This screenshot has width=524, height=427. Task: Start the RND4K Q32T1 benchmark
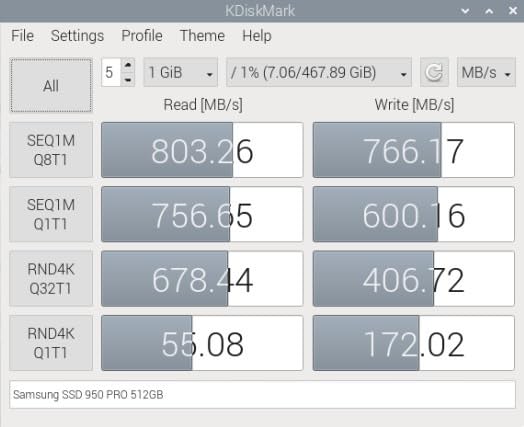pyautogui.click(x=51, y=279)
